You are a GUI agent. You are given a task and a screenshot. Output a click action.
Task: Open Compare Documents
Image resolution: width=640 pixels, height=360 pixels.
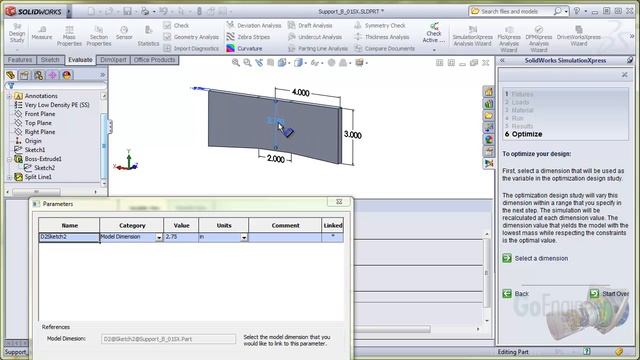click(x=384, y=48)
